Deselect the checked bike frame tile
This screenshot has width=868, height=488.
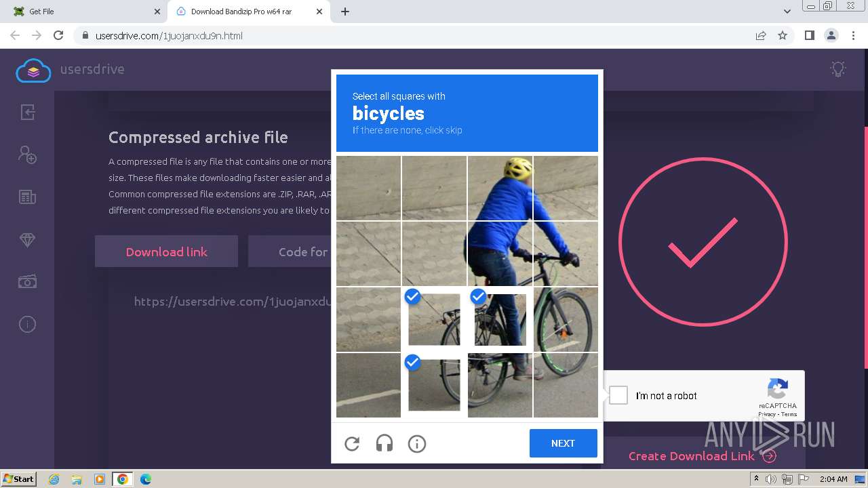coord(500,319)
